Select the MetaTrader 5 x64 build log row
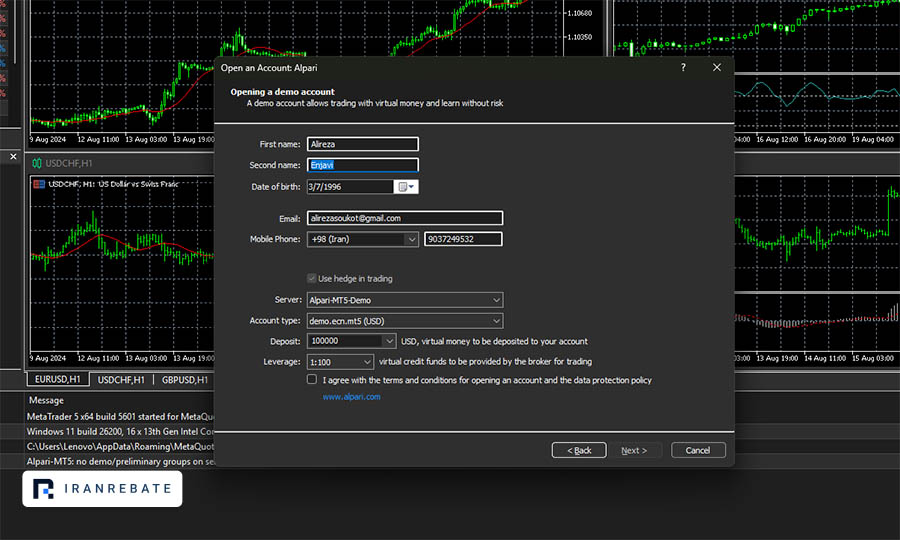The width and height of the screenshot is (900, 540). 121,417
